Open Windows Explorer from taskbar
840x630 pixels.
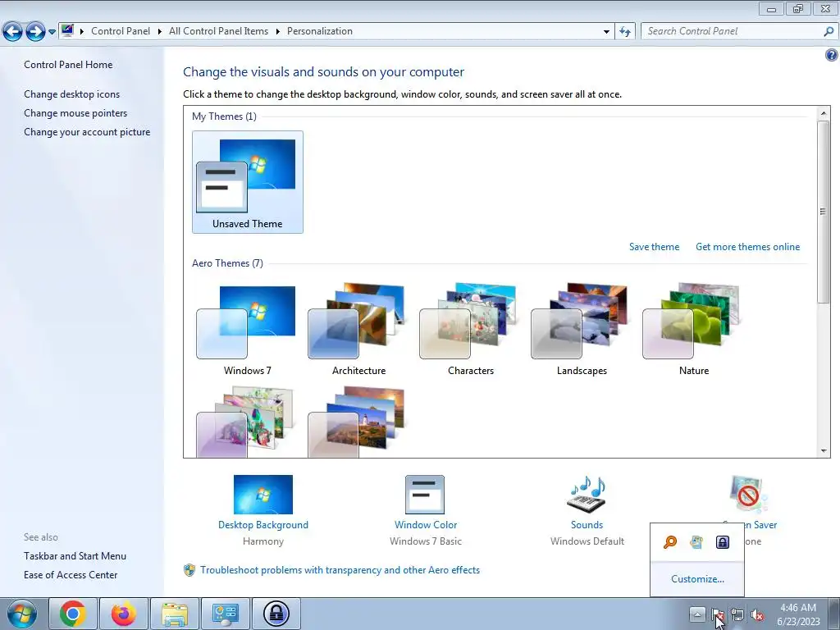coord(175,614)
